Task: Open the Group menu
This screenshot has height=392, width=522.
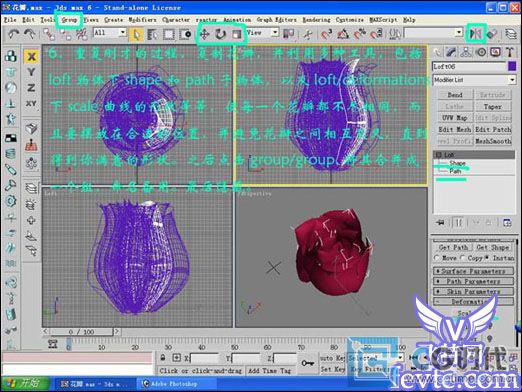Action: (69, 20)
